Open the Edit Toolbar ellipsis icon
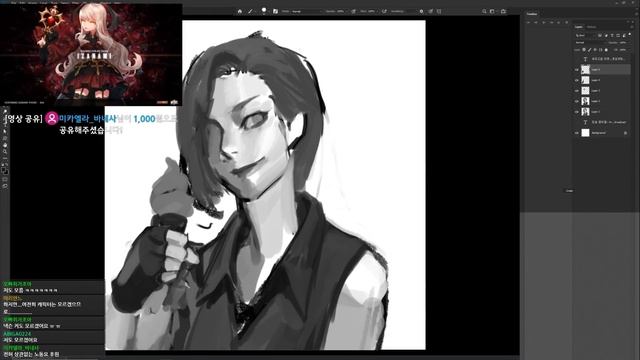 (5, 158)
